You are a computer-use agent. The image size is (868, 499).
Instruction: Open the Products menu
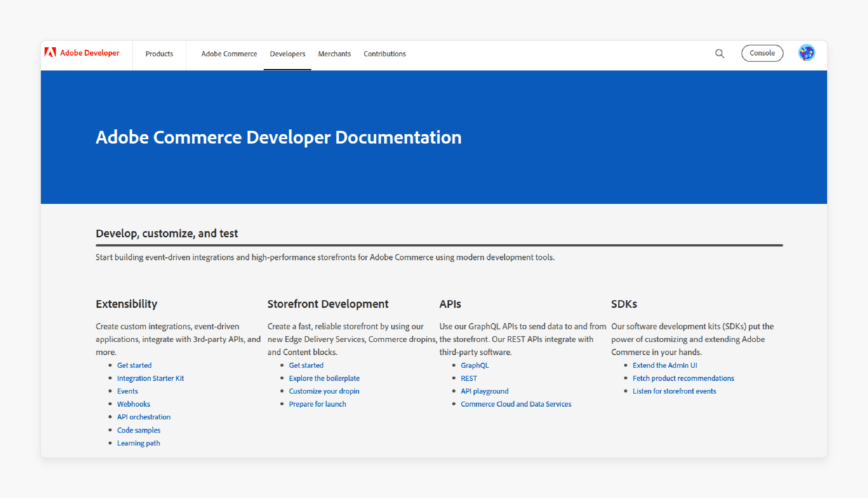[159, 54]
